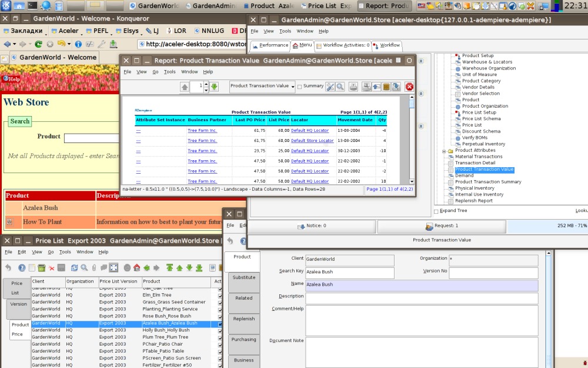The image size is (588, 368).
Task: Click the home folder icon in the KDE panel
Action: tap(19, 6)
